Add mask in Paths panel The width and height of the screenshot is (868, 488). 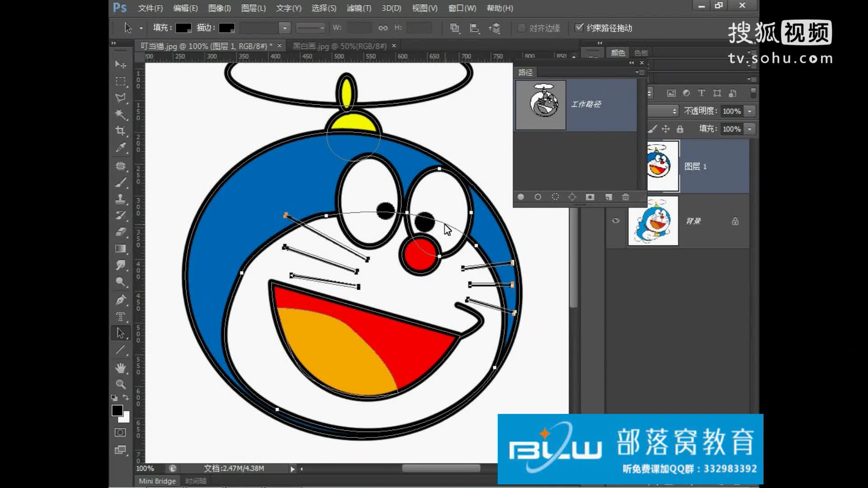[x=590, y=197]
